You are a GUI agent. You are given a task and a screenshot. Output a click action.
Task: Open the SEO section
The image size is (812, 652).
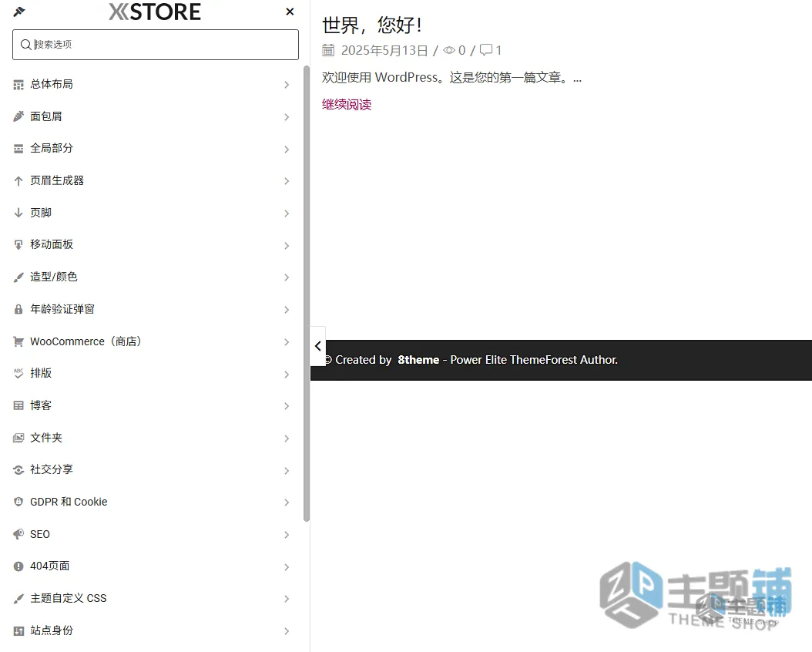pos(151,534)
